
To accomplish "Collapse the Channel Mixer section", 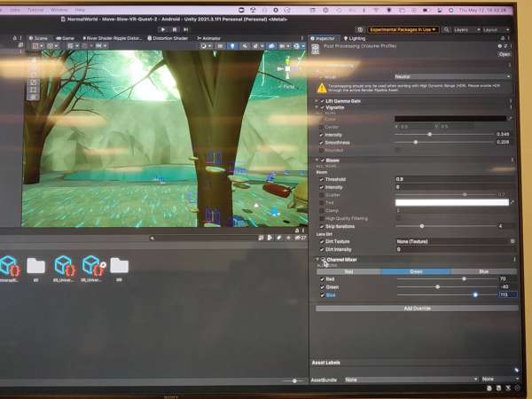I will (318, 260).
